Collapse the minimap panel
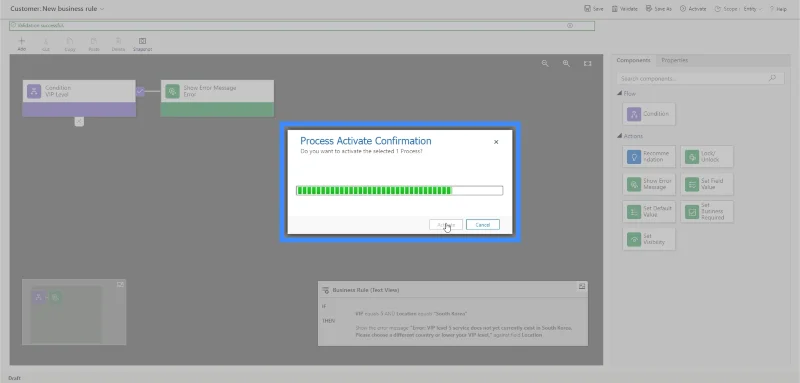This screenshot has height=383, width=800. click(x=120, y=284)
